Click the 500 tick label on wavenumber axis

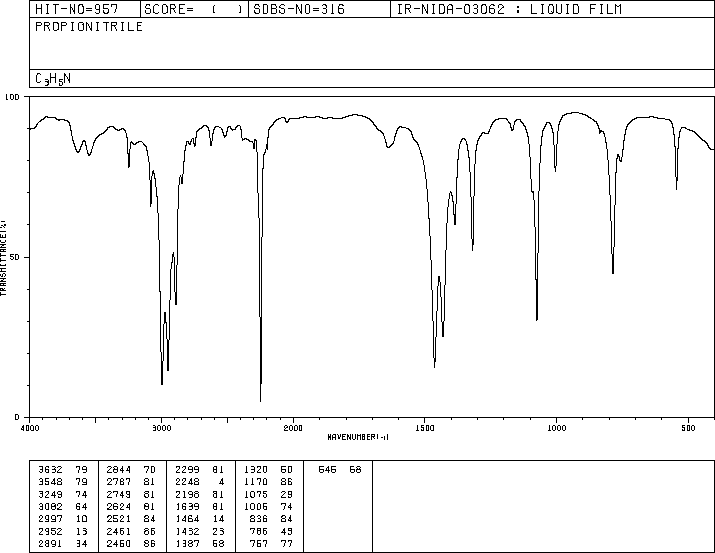click(688, 428)
